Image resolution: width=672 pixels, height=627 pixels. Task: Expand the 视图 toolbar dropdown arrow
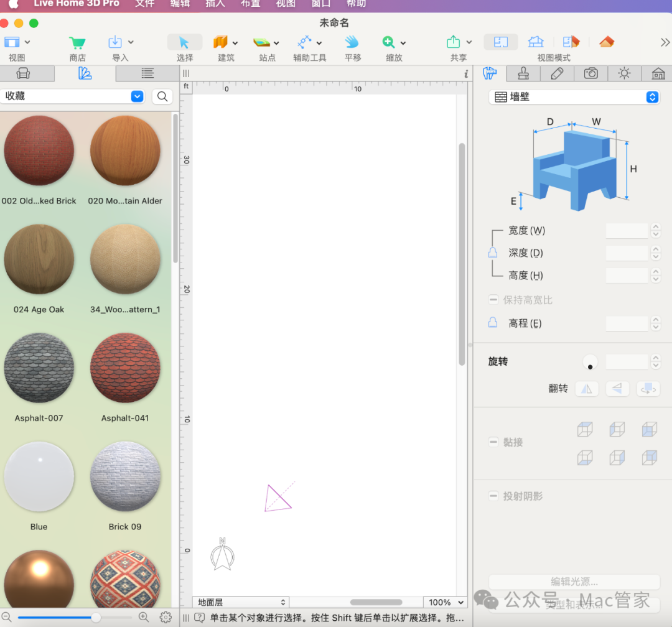[x=27, y=42]
